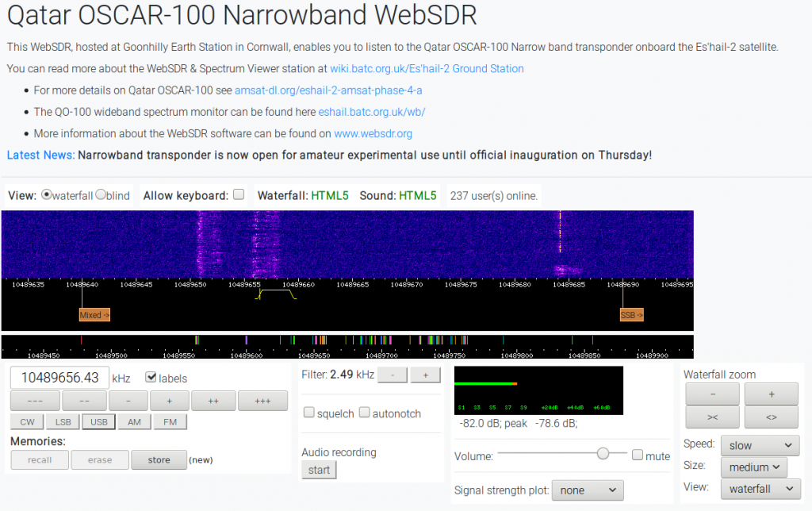Viewport: 812px width, 511px height.
Task: Click the waterfall max zoom out <> button
Action: [x=771, y=417]
